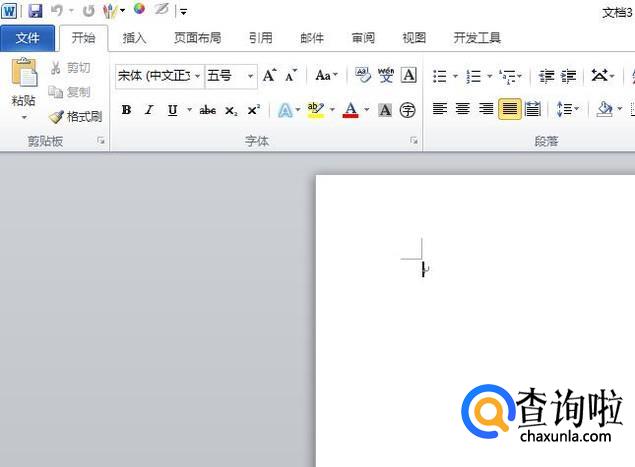Viewport: 635px width, 467px height.
Task: Open the Customize Quick Access Toolbar arrow
Action: (183, 12)
